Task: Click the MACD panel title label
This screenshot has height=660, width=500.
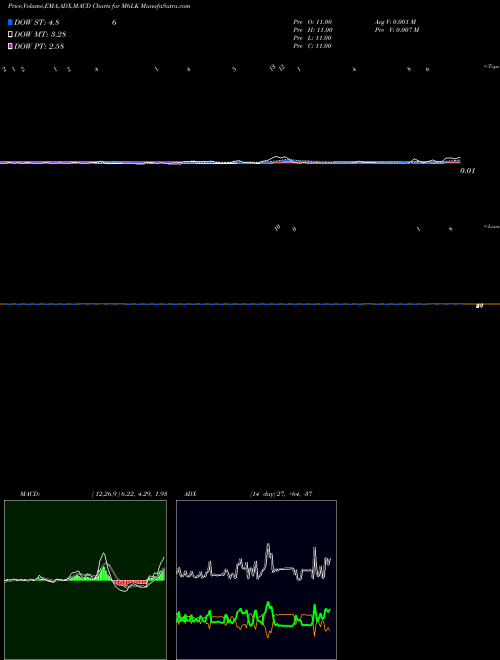Action: [x=30, y=494]
